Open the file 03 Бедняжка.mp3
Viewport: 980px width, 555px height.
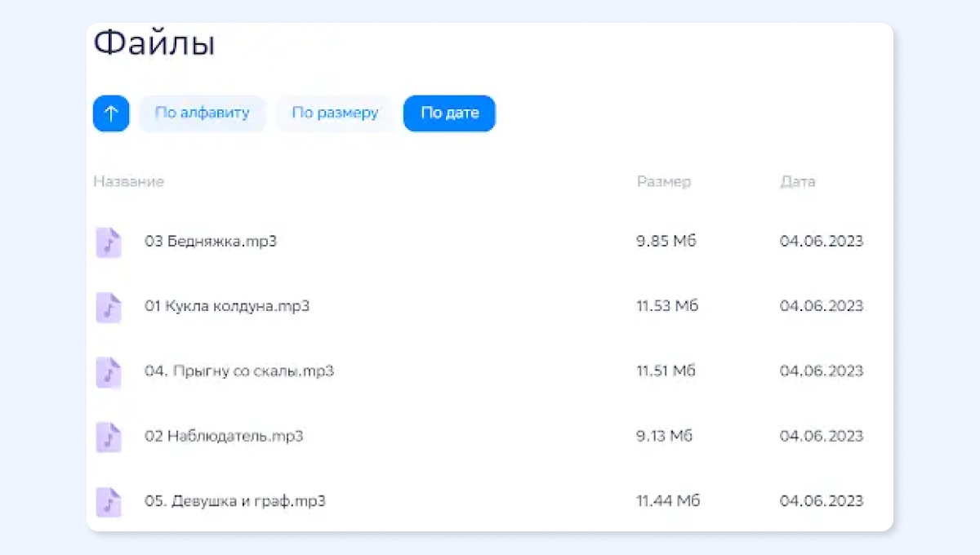coord(211,242)
